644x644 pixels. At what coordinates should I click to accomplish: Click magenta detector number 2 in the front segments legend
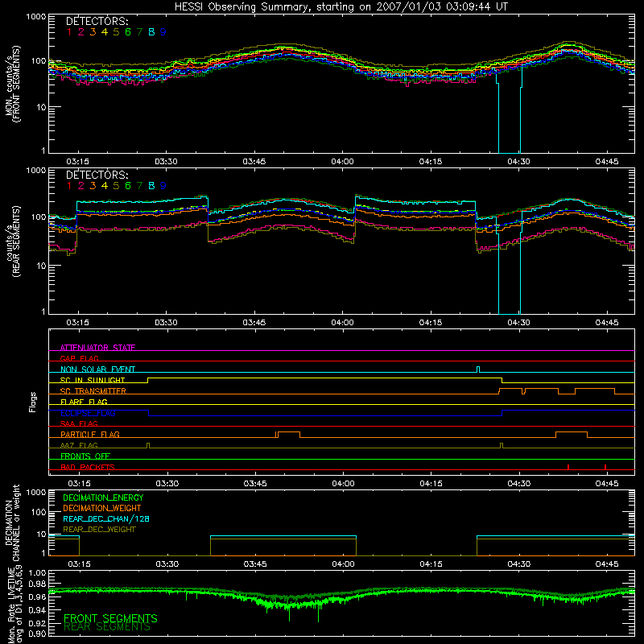(81, 32)
